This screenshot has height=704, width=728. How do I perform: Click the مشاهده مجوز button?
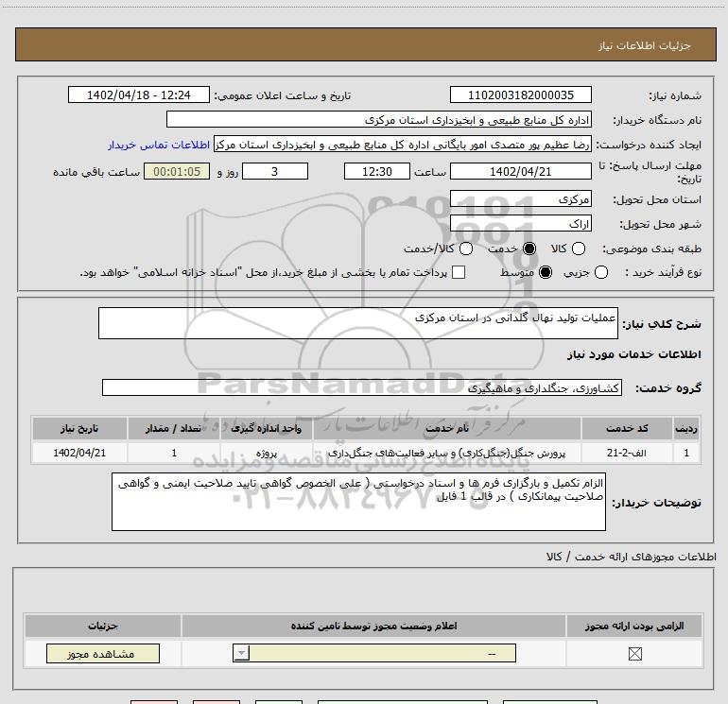103,653
